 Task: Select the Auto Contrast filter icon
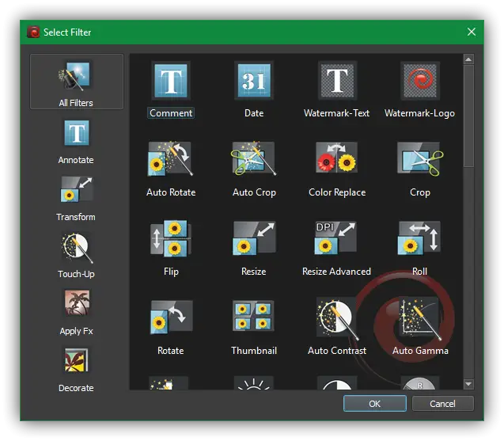coord(337,318)
